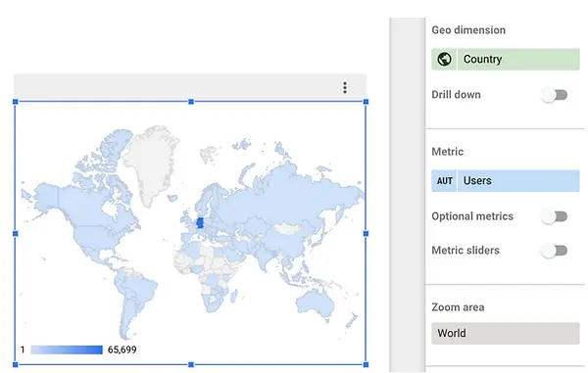588x373 pixels.
Task: Enable the Optional metrics switch
Action: click(555, 216)
